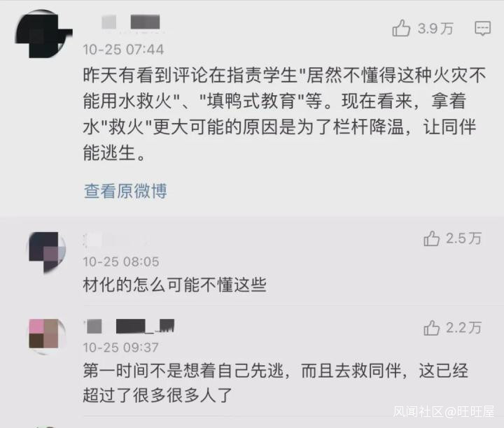The image size is (504, 428).
Task: Select the comment 材化的怎么可能不懂这些
Action: click(x=174, y=285)
